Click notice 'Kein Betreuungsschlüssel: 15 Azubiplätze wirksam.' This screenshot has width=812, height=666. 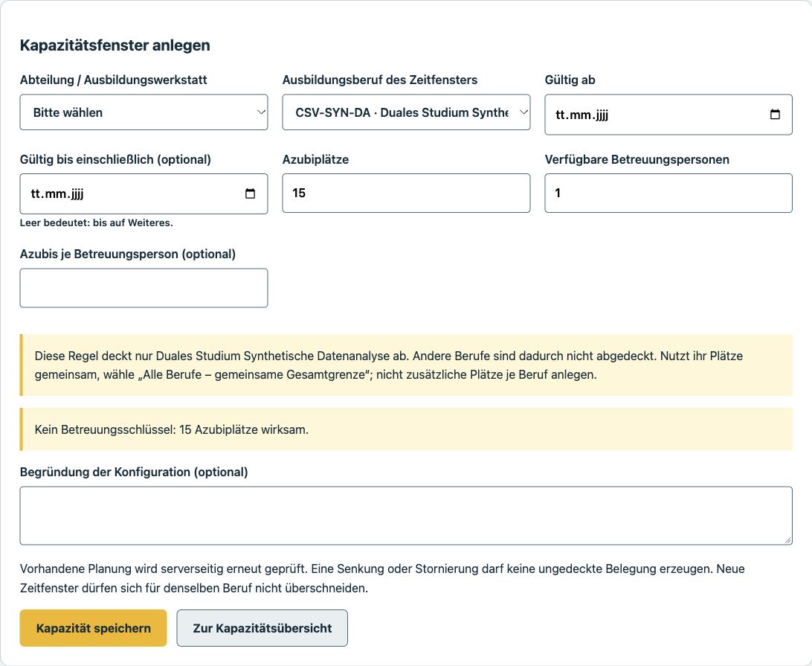406,429
